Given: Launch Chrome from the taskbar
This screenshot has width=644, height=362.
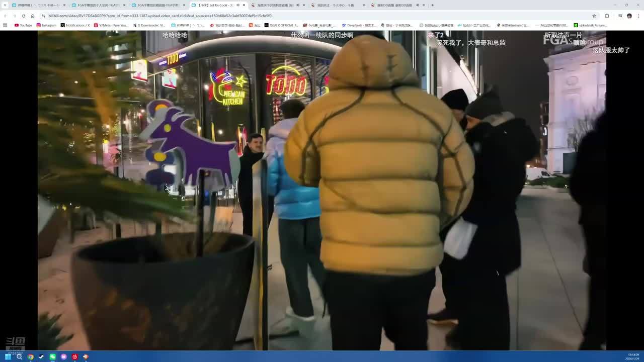Looking at the screenshot, I should pos(30,357).
